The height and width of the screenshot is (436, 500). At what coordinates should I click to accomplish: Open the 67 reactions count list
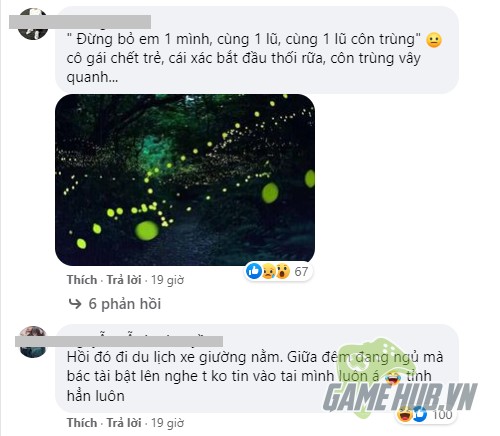(x=301, y=271)
